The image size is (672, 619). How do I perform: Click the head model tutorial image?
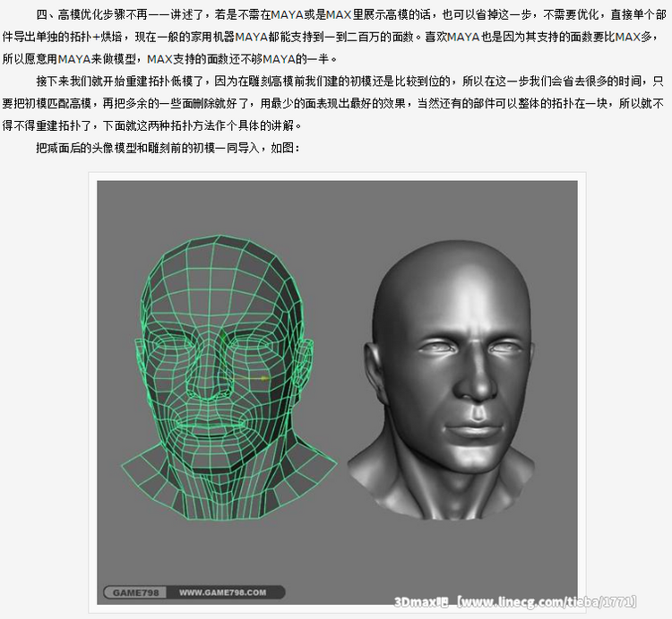(x=337, y=392)
